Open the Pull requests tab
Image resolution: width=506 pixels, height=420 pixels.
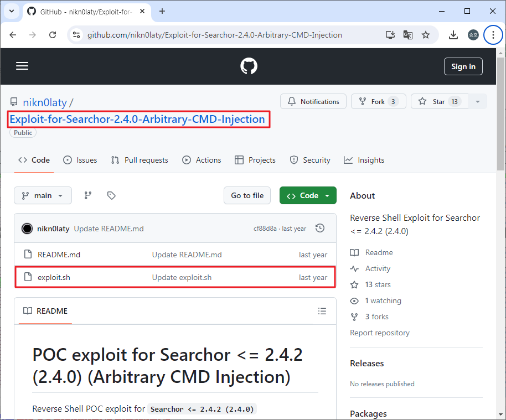tap(140, 160)
